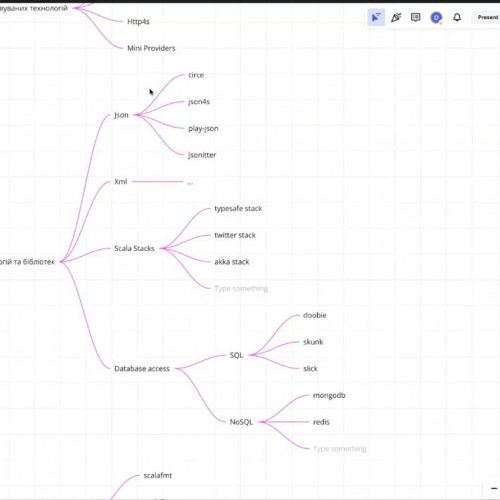This screenshot has height=500, width=500.
Task: Click the ellipsis child of Xml
Action: click(190, 182)
